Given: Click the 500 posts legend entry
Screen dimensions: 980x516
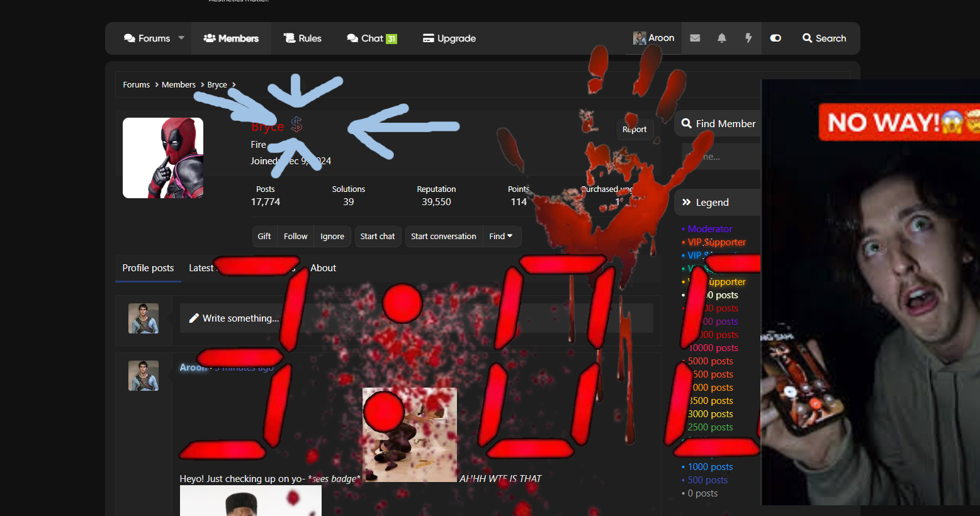Looking at the screenshot, I should pyautogui.click(x=708, y=480).
